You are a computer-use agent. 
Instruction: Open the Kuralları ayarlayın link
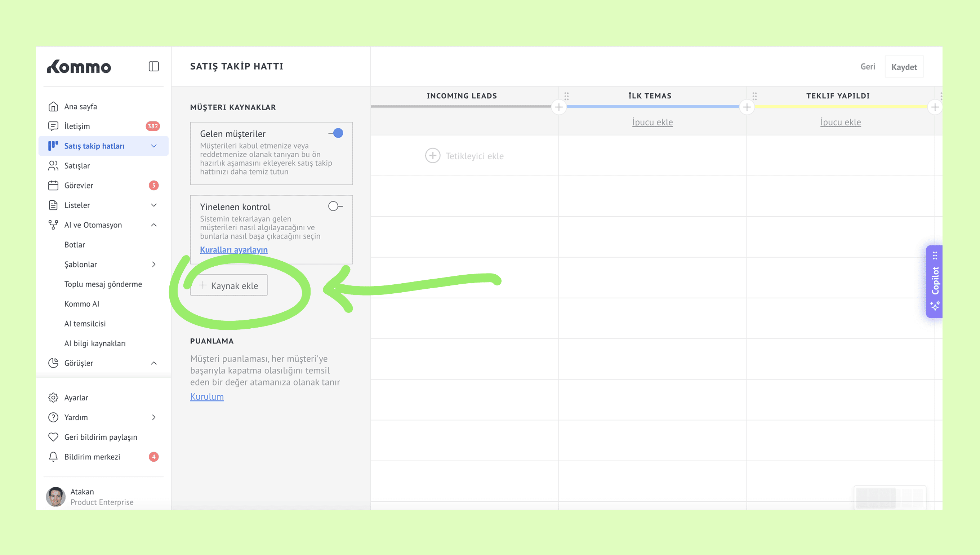click(233, 250)
